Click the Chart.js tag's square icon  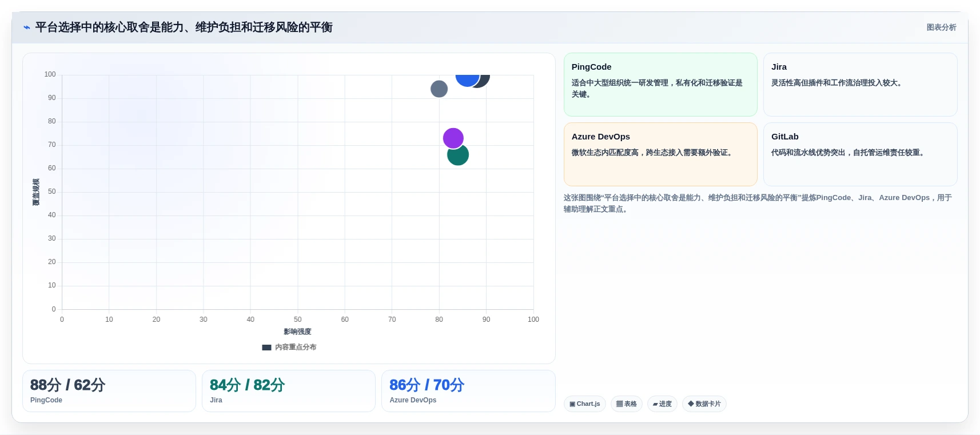click(x=572, y=404)
